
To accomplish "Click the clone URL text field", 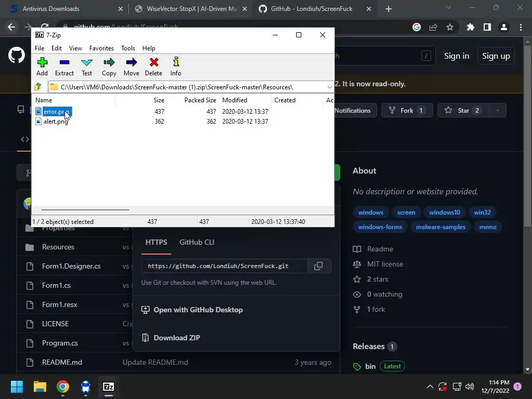I will tap(224, 266).
